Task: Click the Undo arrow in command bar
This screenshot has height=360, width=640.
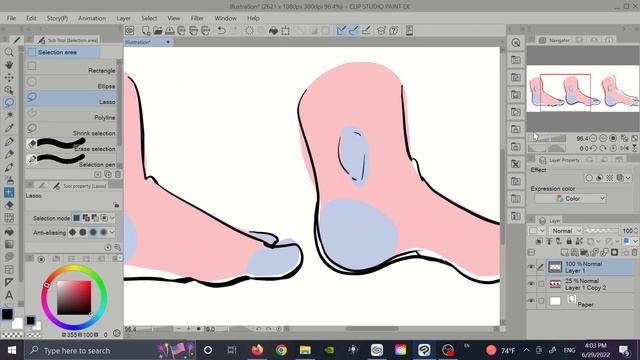Action: (x=221, y=31)
